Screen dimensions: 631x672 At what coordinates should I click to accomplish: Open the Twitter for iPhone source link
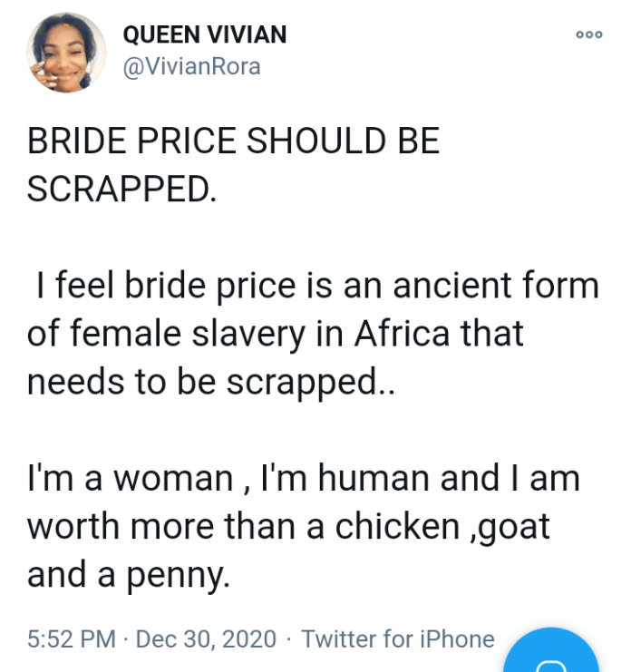pyautogui.click(x=398, y=639)
